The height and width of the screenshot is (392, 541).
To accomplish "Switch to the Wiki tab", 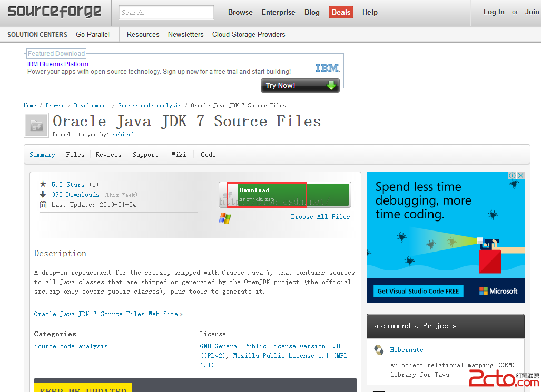I will tap(179, 155).
